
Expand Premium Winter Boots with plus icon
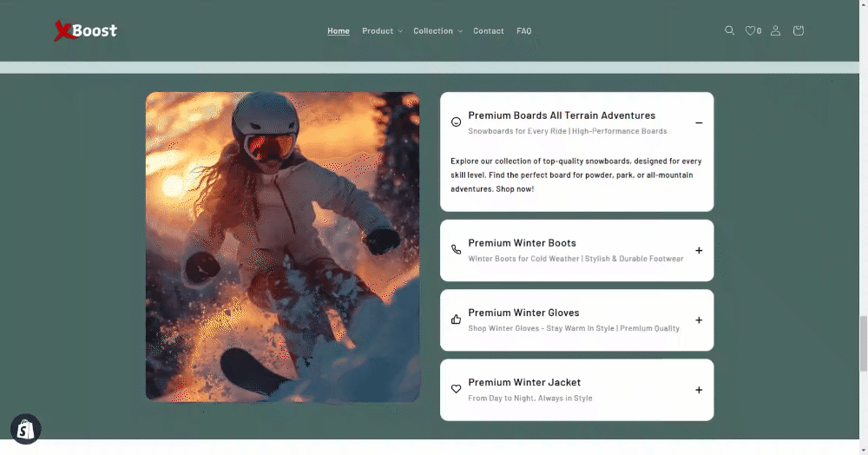coord(699,250)
